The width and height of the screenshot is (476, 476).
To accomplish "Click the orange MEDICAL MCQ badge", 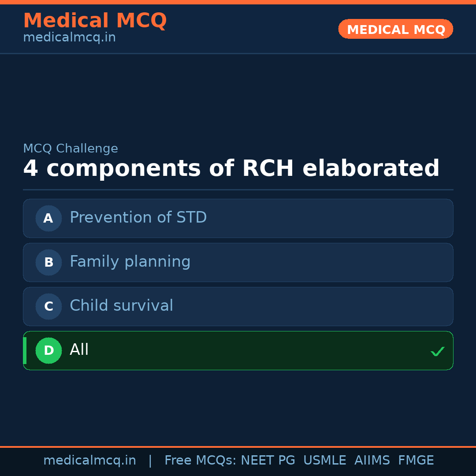I will [395, 29].
